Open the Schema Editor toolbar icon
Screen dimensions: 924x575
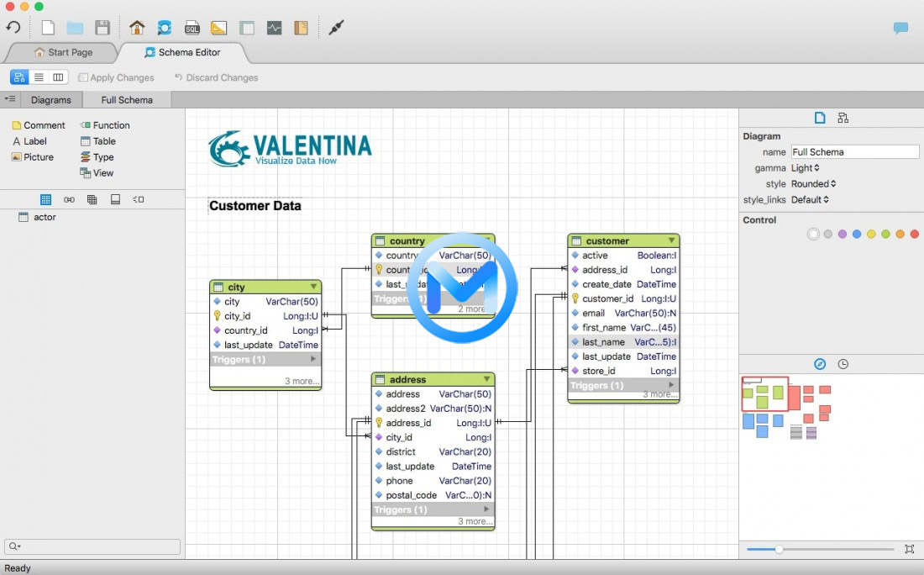(165, 28)
